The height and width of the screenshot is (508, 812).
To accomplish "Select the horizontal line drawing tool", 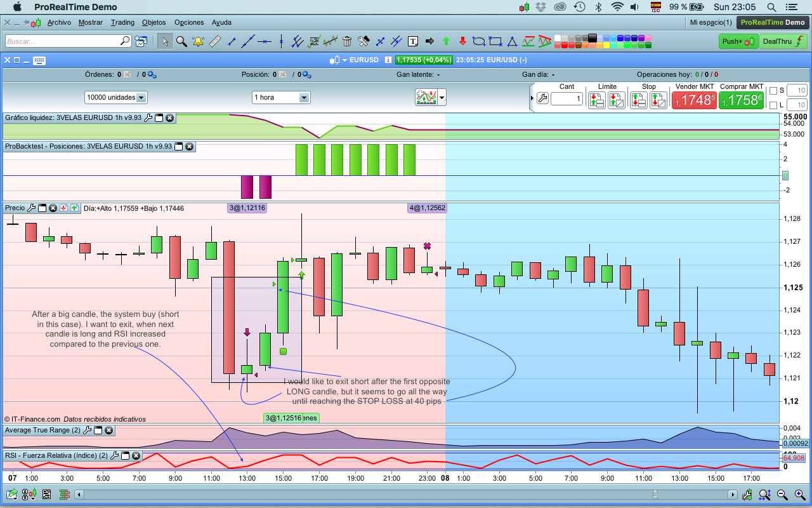I will 265,41.
